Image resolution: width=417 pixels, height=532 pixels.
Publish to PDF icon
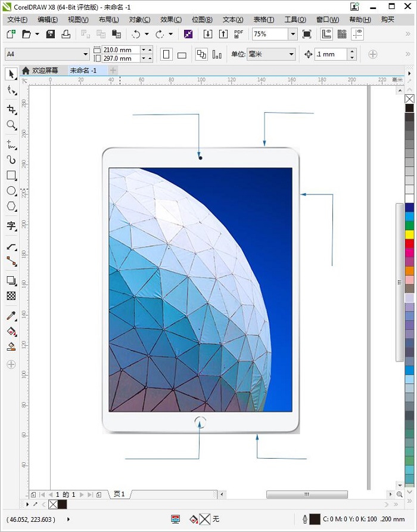(x=239, y=34)
